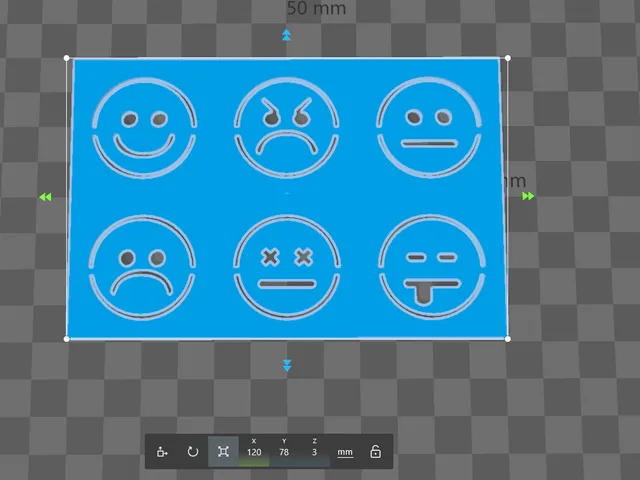Select the Move tool icon

tap(162, 452)
